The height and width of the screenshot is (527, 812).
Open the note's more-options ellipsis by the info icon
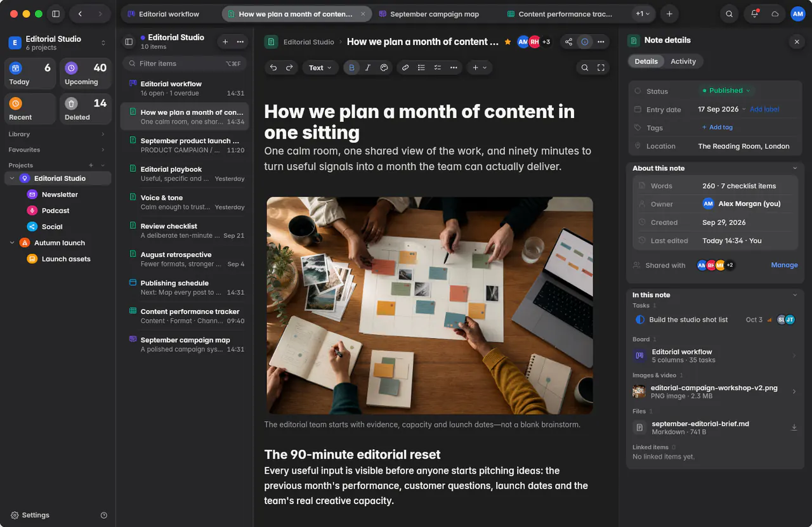pos(601,42)
